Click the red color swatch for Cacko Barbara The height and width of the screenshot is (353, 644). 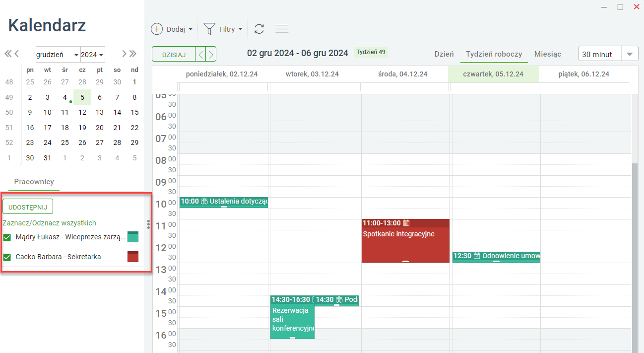(133, 257)
